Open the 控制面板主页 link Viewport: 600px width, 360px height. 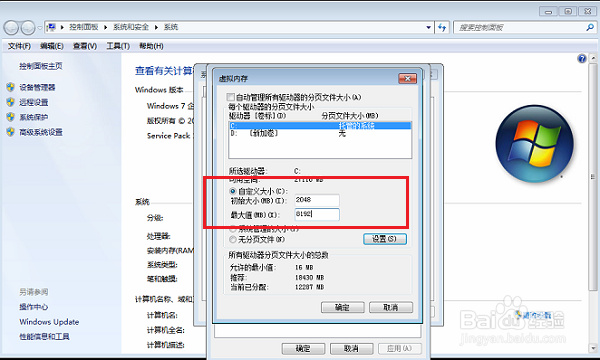pyautogui.click(x=41, y=66)
